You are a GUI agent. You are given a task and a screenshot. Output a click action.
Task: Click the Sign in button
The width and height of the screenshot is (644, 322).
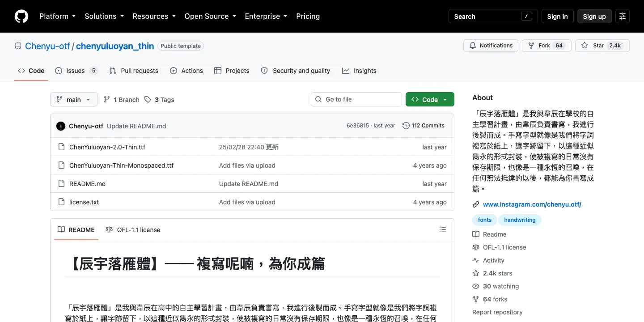click(x=557, y=16)
